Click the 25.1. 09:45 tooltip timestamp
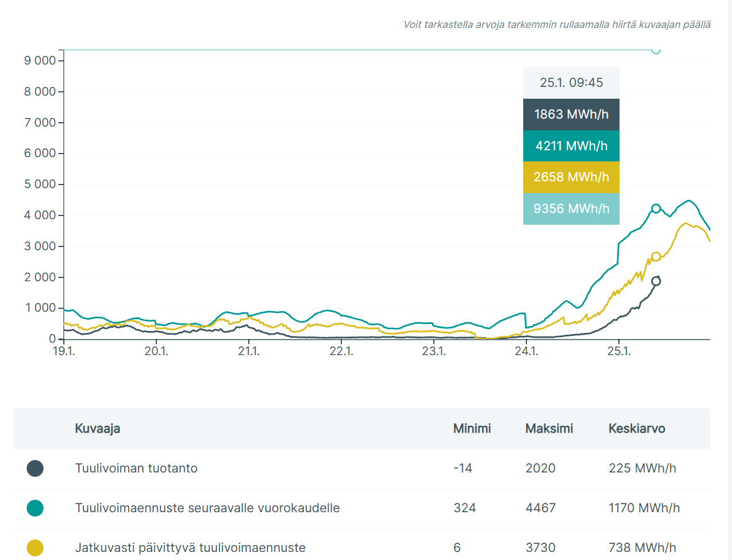This screenshot has width=732, height=560. pyautogui.click(x=571, y=83)
